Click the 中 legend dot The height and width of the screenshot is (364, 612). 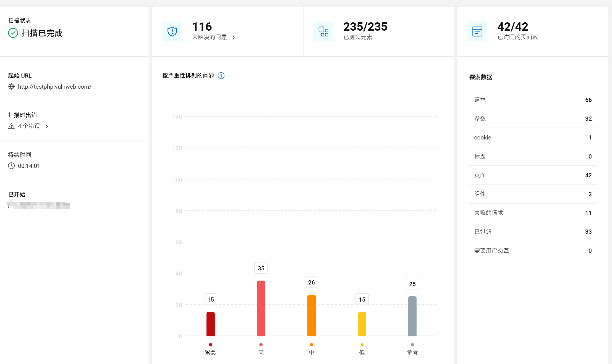[x=312, y=345]
